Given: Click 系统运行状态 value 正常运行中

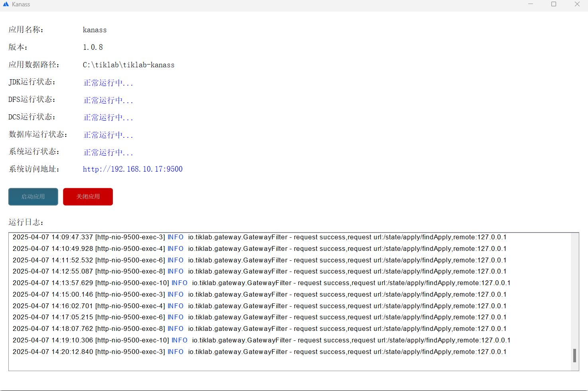Looking at the screenshot, I should click(x=108, y=152).
